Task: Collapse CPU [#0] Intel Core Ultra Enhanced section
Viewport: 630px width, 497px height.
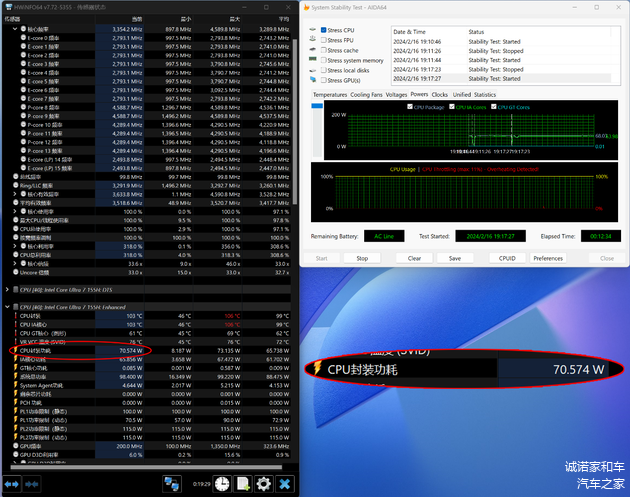Action: [7, 306]
